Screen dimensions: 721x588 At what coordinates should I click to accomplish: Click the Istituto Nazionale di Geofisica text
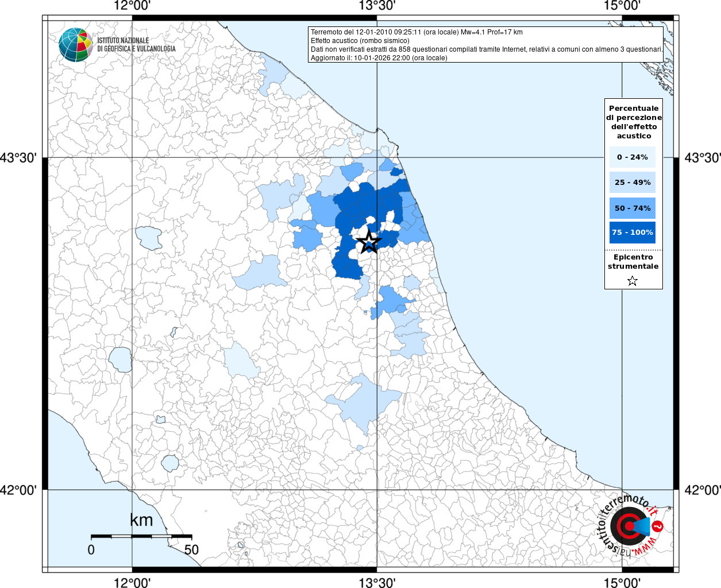136,45
